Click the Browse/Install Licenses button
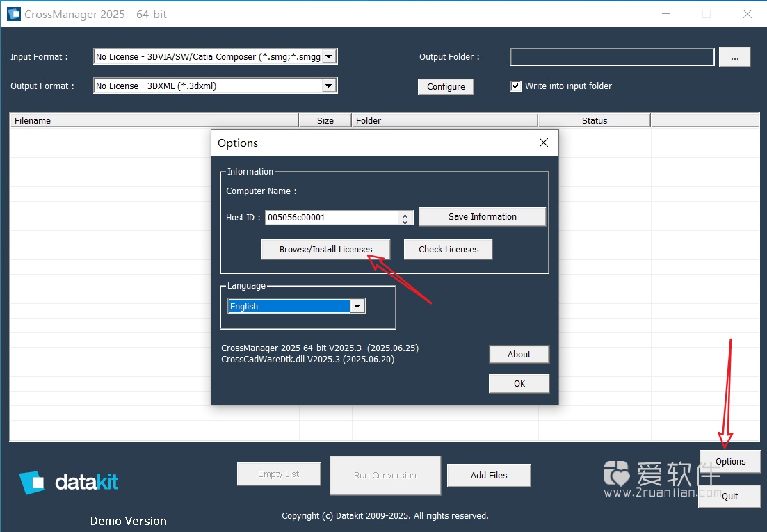Screen dimensions: 767x532 [x=325, y=249]
